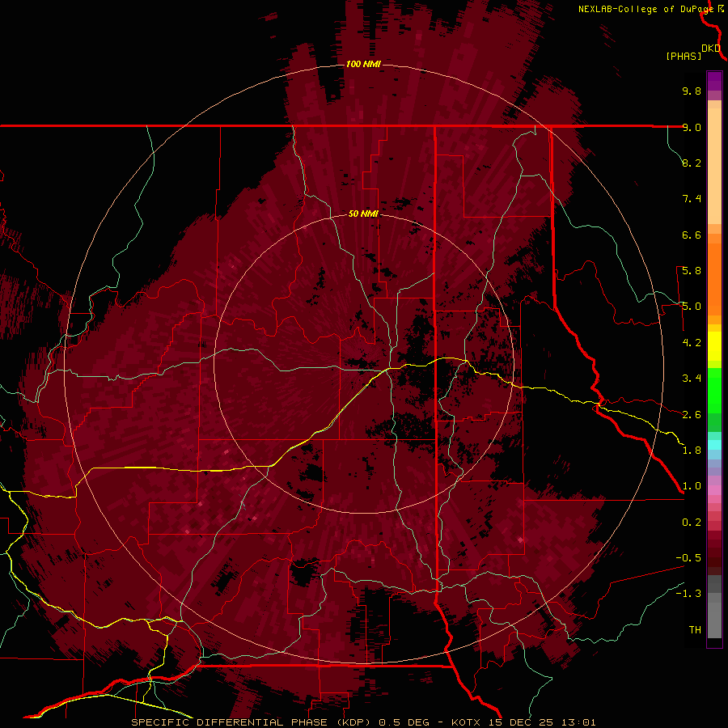Click the 7.4 scale value
728x728 pixels.
[692, 199]
